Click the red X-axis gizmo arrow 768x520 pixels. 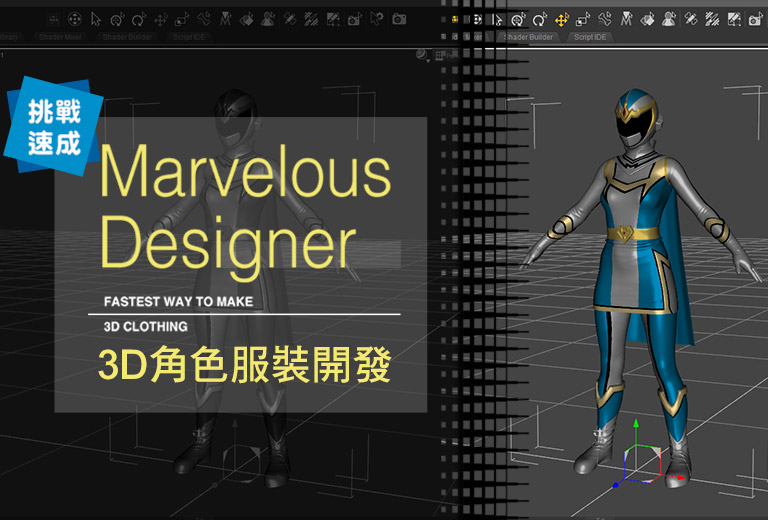point(680,476)
